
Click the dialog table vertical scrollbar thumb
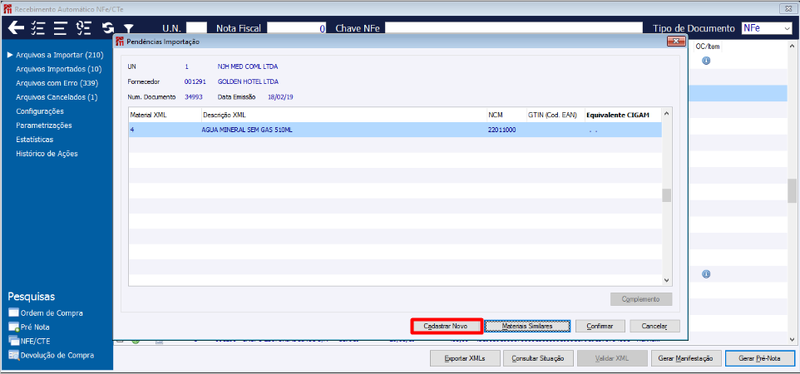click(x=666, y=195)
